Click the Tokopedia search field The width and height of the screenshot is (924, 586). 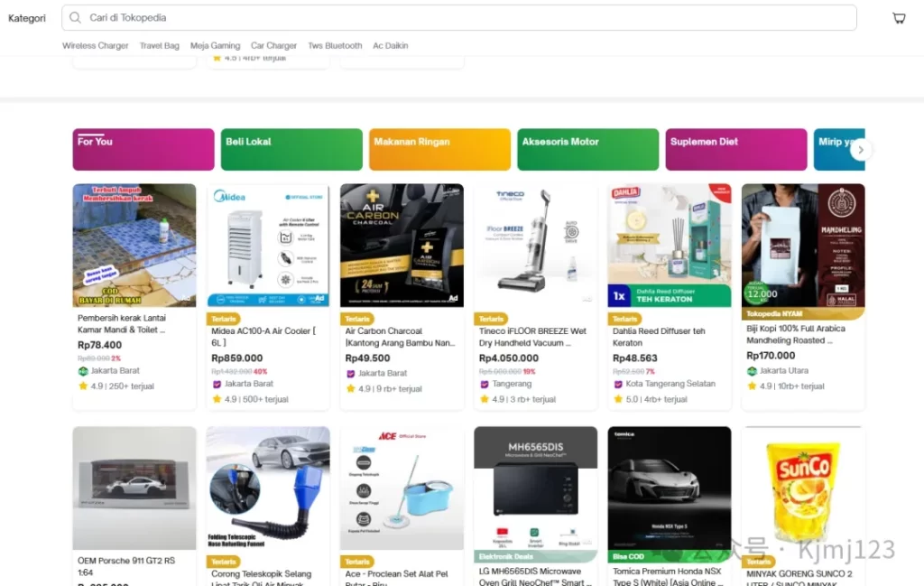[459, 18]
